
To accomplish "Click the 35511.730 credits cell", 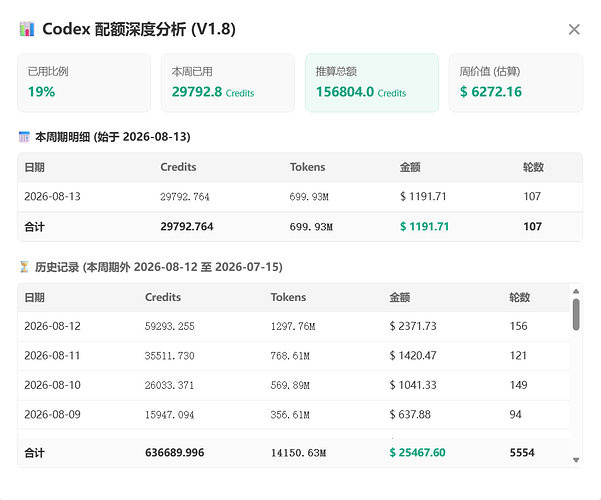I will click(169, 356).
